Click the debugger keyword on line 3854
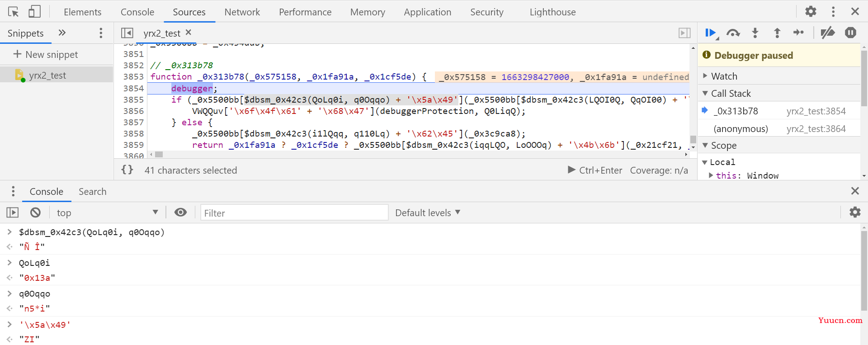 click(192, 88)
